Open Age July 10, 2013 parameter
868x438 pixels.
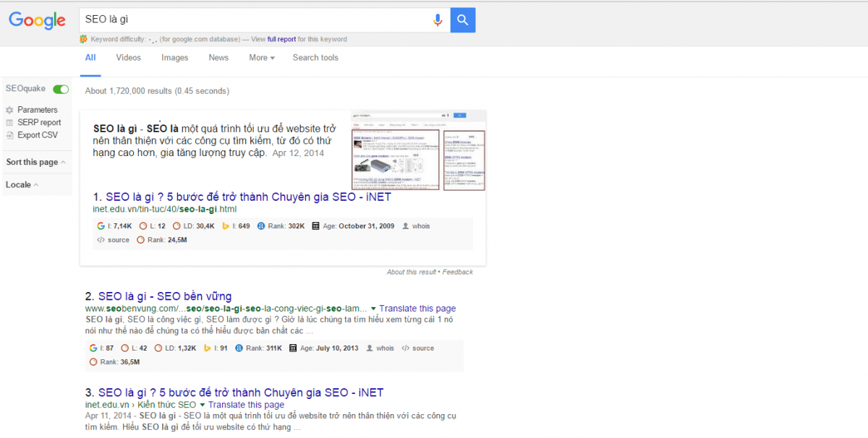(323, 348)
